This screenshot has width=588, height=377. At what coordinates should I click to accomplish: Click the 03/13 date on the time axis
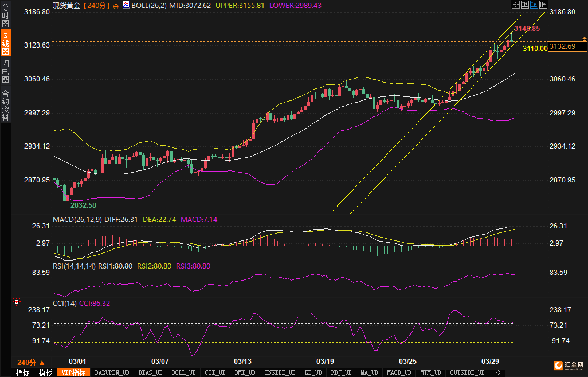coord(242,361)
